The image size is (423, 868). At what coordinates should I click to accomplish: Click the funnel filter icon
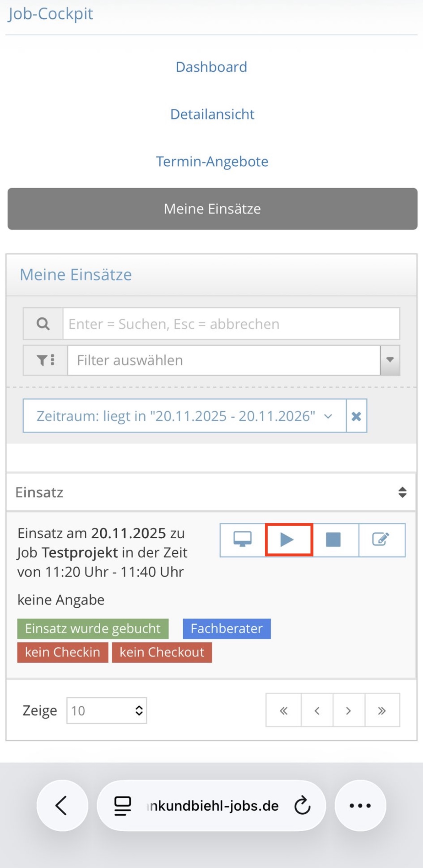click(45, 360)
